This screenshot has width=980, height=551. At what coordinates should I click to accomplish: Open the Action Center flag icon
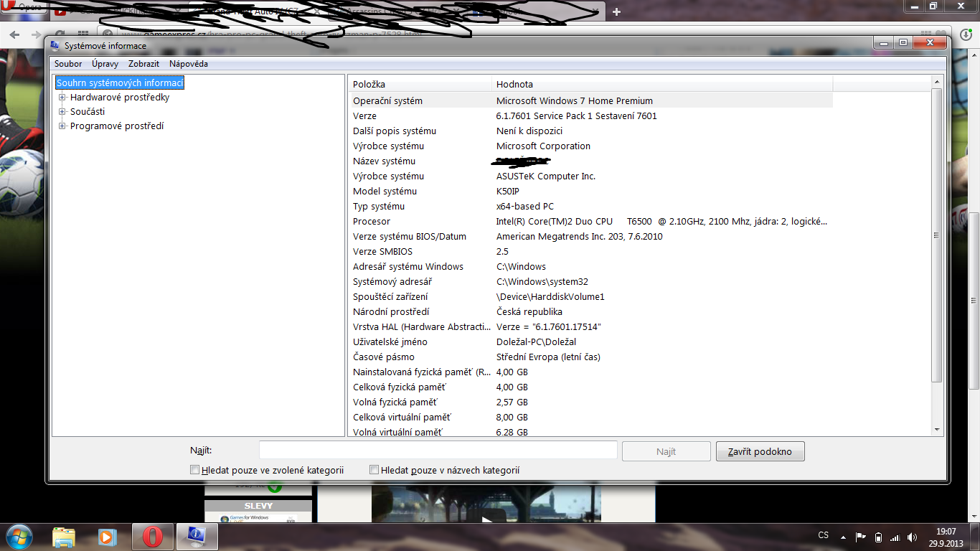click(x=861, y=537)
